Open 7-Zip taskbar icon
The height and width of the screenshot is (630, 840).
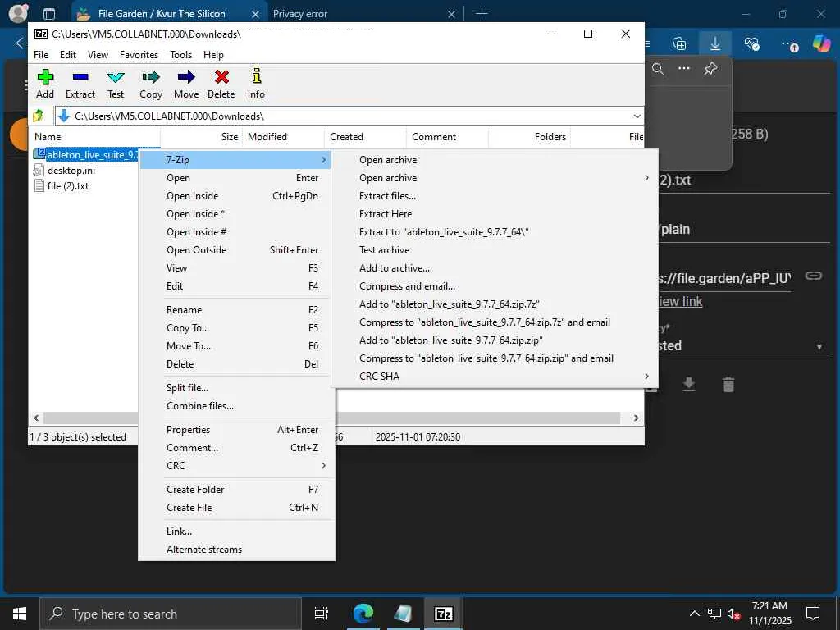pos(444,614)
